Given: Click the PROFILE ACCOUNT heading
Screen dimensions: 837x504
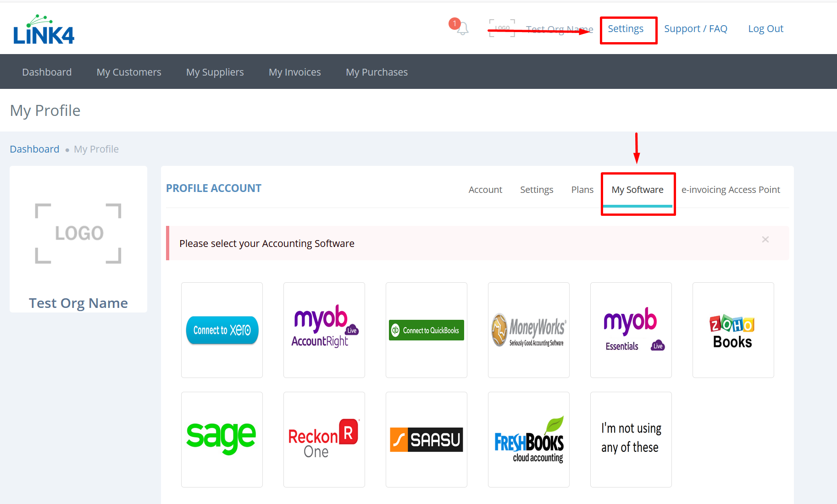Looking at the screenshot, I should pos(214,188).
